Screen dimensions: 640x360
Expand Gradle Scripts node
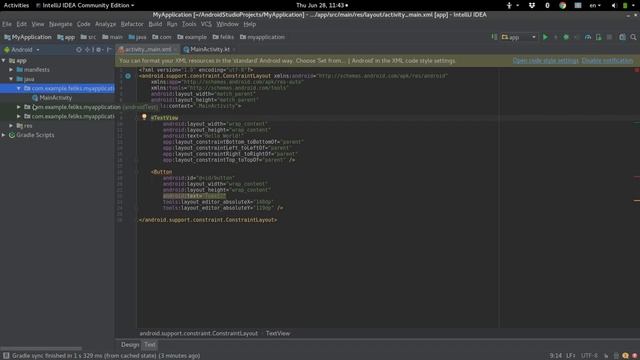point(4,135)
